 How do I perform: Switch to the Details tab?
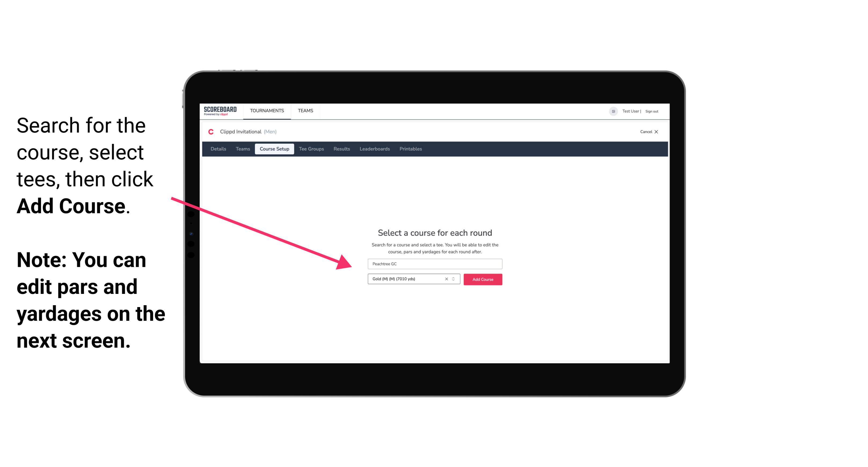point(218,149)
